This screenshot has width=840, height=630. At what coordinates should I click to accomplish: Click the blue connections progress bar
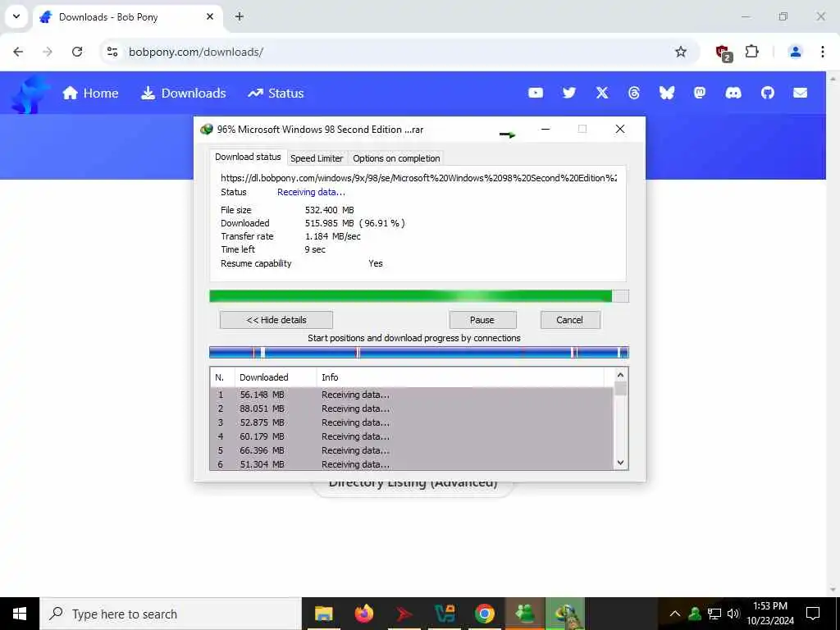[419, 353]
